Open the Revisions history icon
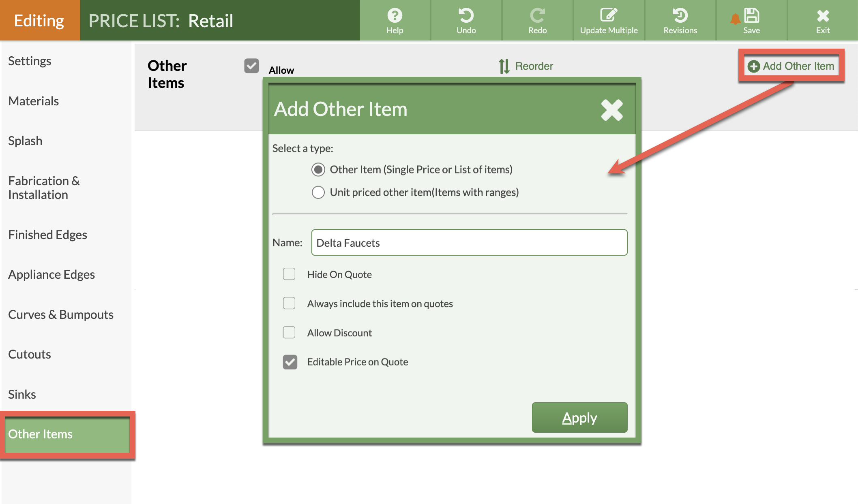The width and height of the screenshot is (858, 504). [680, 16]
